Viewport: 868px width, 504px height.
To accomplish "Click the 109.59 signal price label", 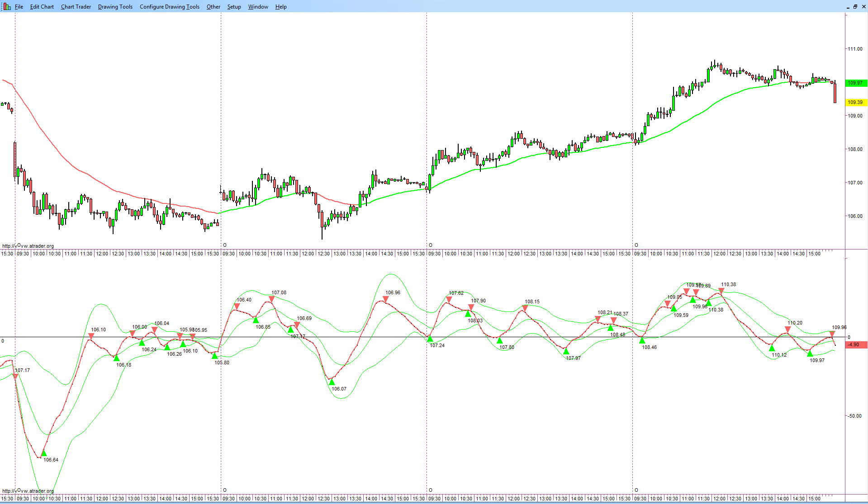I will pos(681,315).
